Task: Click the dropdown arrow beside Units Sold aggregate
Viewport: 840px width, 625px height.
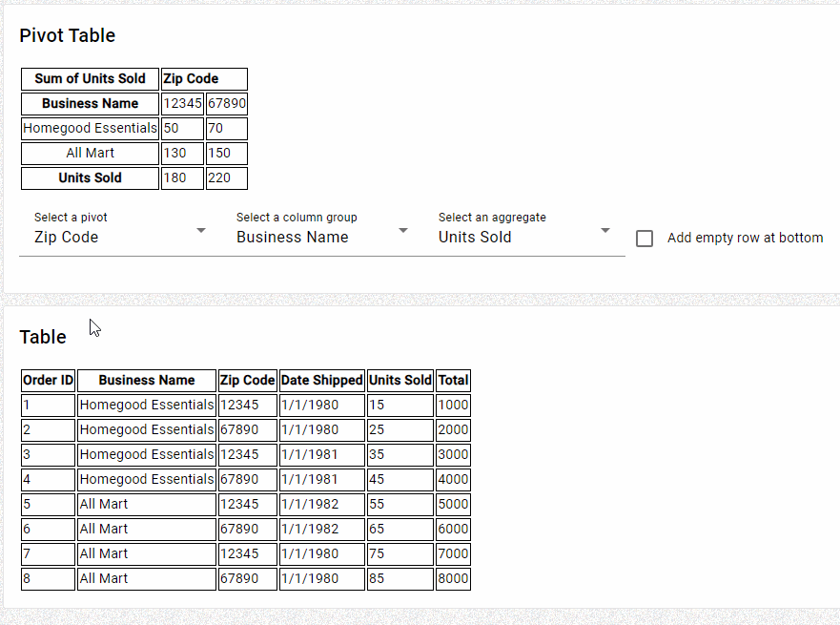Action: click(605, 231)
